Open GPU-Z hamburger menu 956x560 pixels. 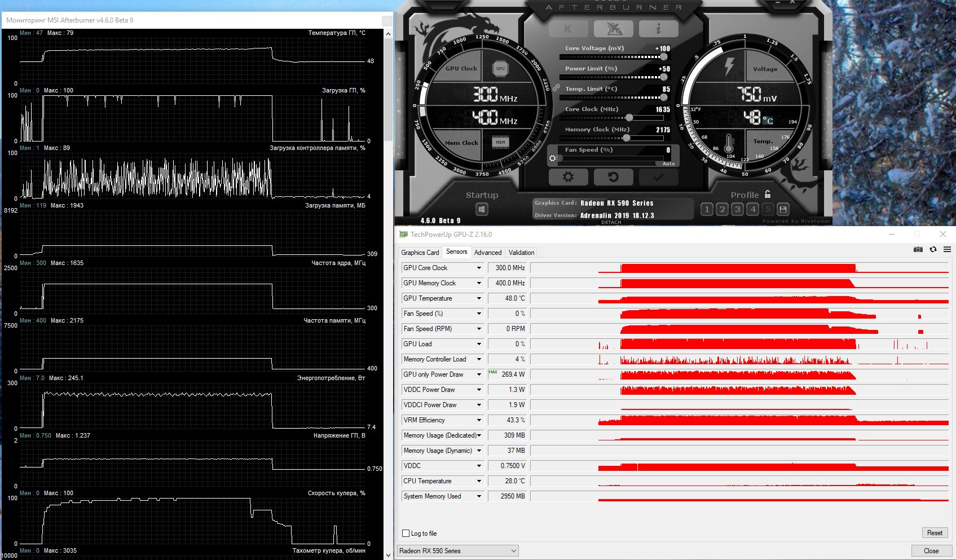[948, 249]
